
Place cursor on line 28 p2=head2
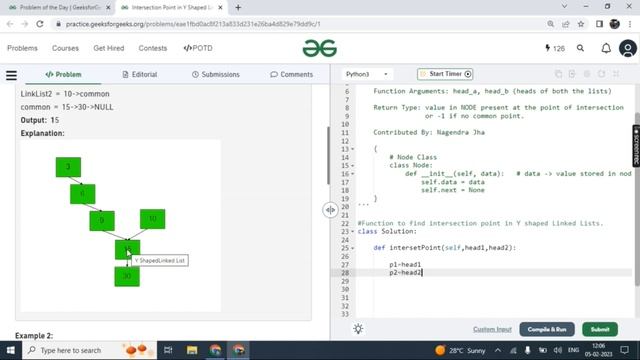click(405, 273)
